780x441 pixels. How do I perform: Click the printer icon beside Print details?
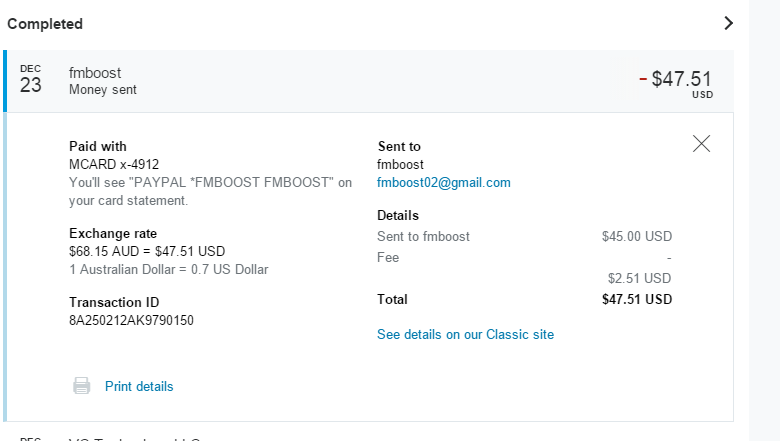pos(82,386)
